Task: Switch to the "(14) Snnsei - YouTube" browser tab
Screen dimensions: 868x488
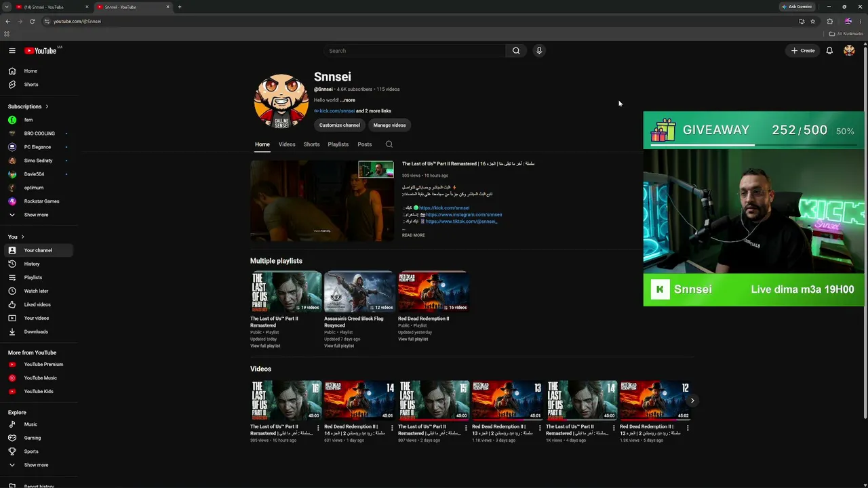Action: click(52, 7)
